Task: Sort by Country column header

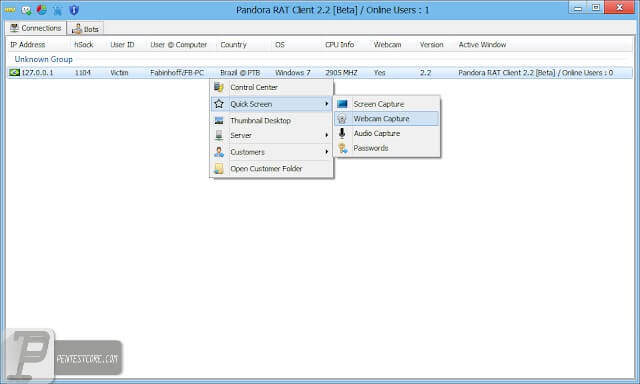Action: coord(233,45)
